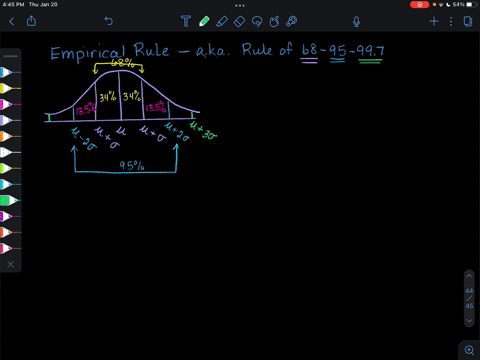
Task: Select the hand-shaped tool beside the lasso
Action: (x=274, y=21)
